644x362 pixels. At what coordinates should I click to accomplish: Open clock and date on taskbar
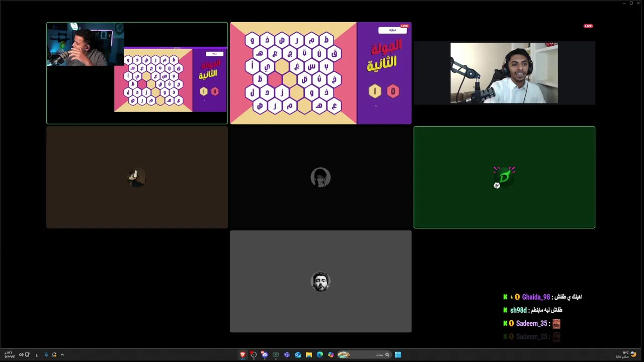click(10, 354)
